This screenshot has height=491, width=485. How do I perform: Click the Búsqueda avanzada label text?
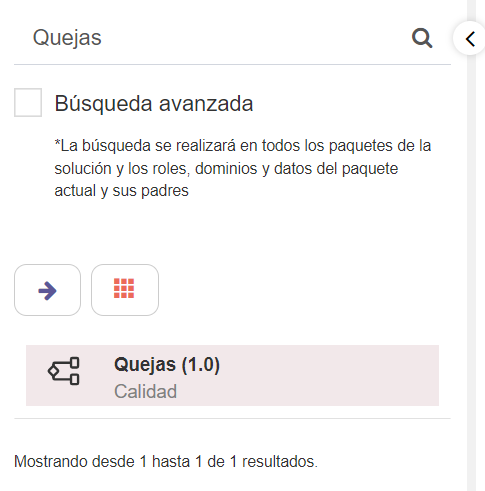click(154, 103)
